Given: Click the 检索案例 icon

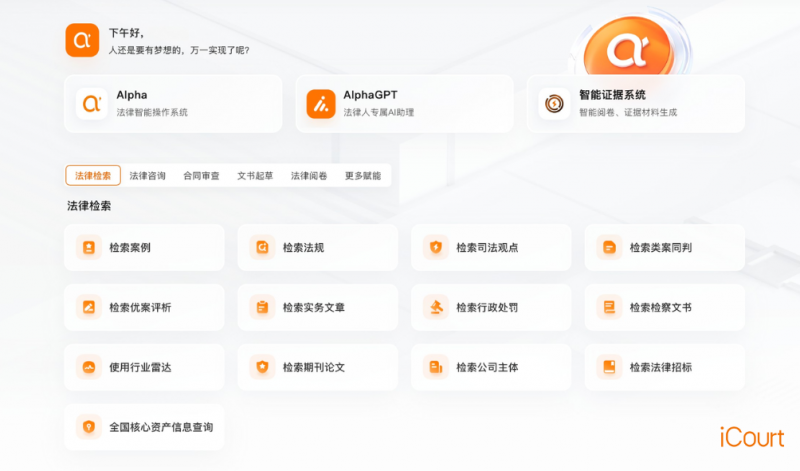Looking at the screenshot, I should tap(89, 247).
